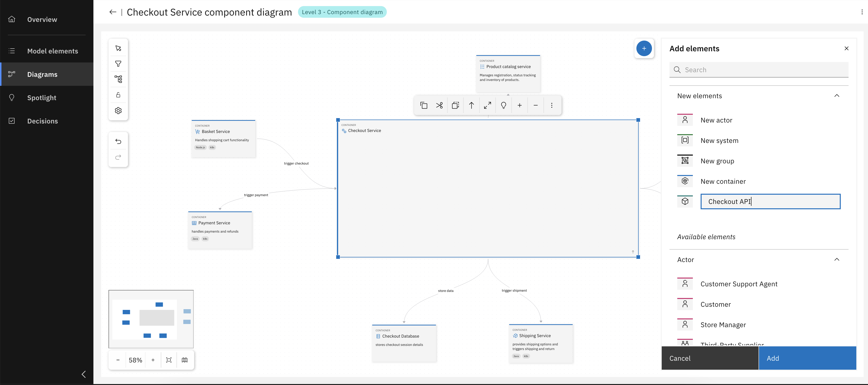Select the pointer selection tool
The image size is (868, 385).
point(118,48)
